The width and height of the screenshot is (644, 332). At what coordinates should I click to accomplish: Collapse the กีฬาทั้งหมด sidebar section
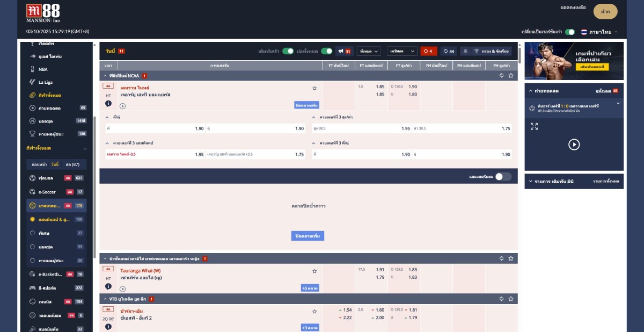[x=84, y=148]
